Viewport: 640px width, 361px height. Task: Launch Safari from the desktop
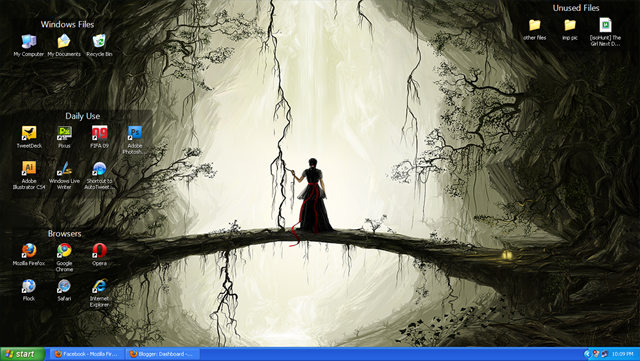(64, 290)
